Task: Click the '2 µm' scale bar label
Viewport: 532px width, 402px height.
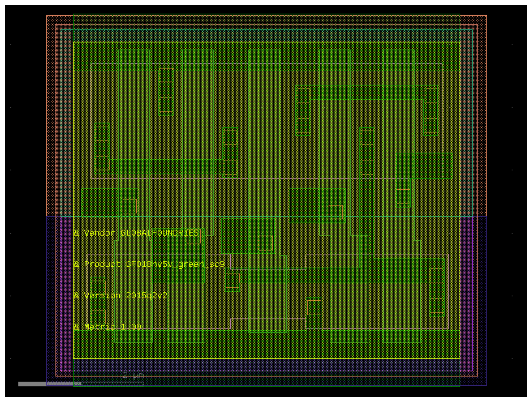Action: pos(133,376)
